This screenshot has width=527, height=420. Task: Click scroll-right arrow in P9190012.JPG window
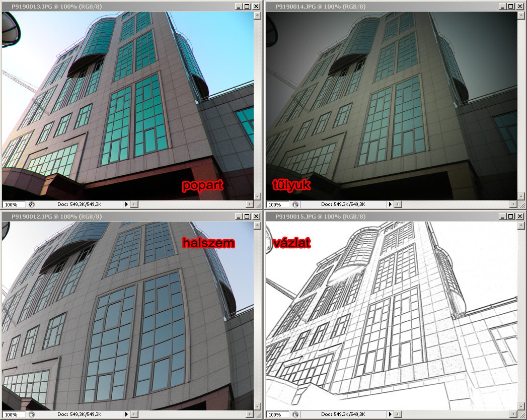point(250,414)
